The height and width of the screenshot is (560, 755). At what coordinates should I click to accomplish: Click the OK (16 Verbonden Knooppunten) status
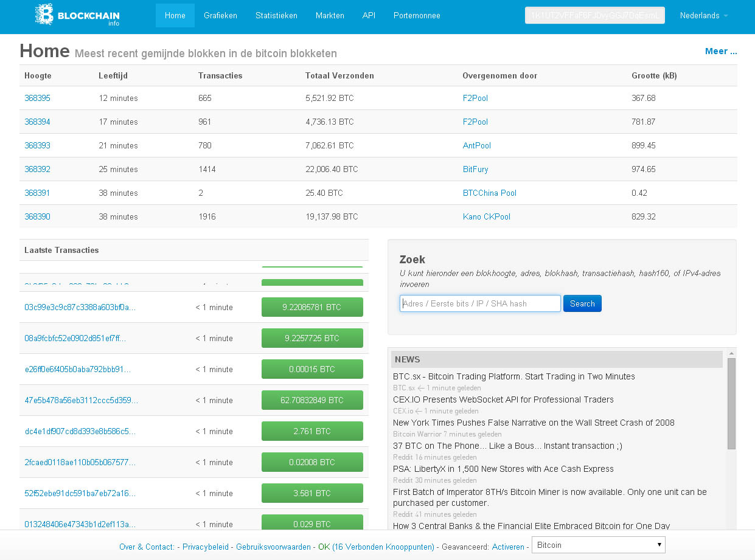click(376, 547)
